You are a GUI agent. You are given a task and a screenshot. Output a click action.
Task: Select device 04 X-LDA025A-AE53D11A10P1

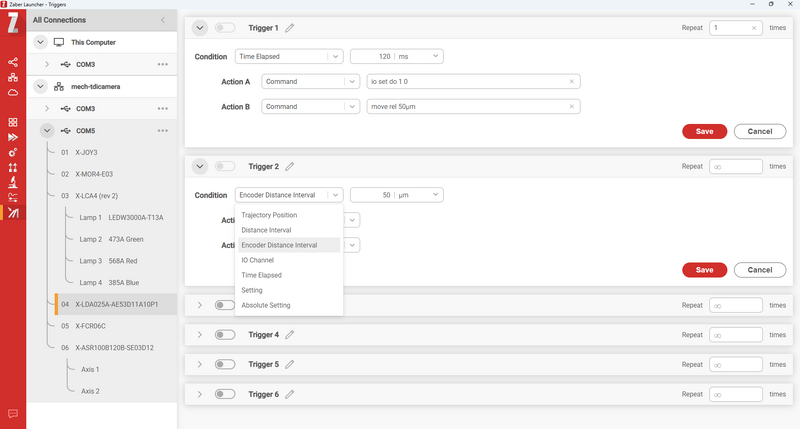pyautogui.click(x=116, y=305)
